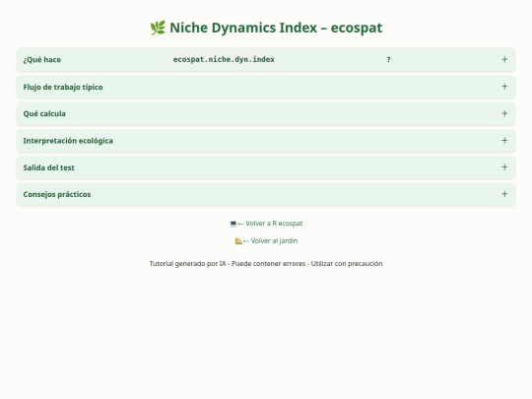Image resolution: width=532 pixels, height=399 pixels.
Task: Expand the '¿Qué hace' section plus icon
Action: [504, 59]
